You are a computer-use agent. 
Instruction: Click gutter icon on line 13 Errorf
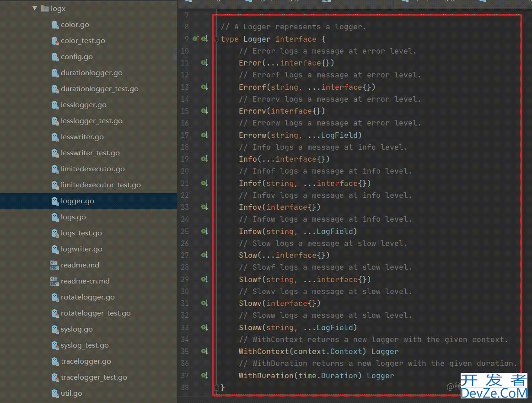click(204, 87)
